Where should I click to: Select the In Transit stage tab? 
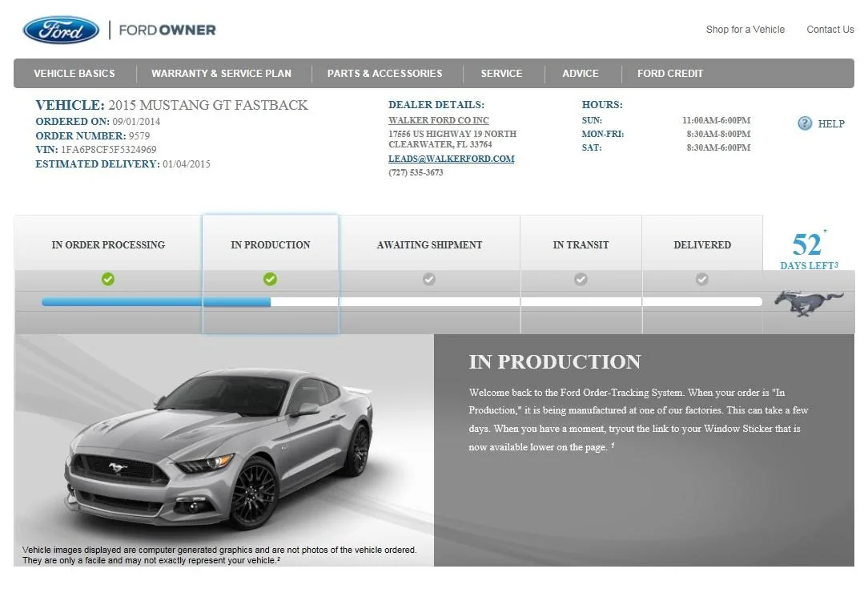tap(581, 244)
